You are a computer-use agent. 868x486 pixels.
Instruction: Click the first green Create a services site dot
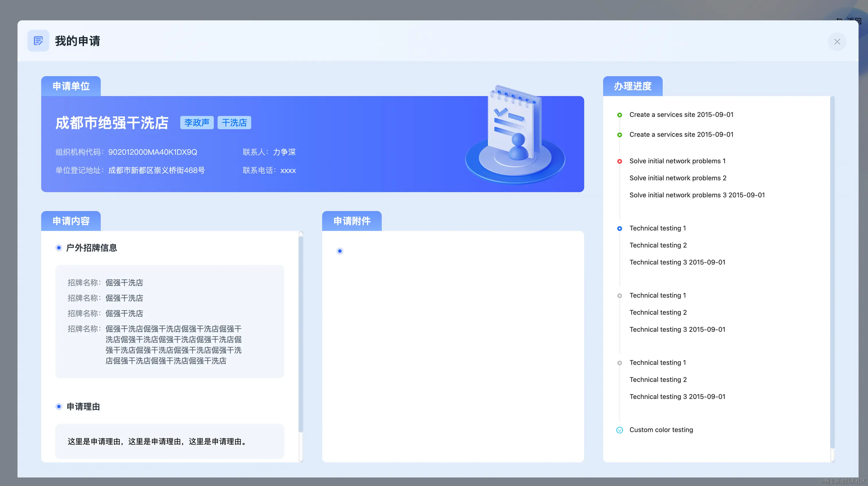click(619, 115)
